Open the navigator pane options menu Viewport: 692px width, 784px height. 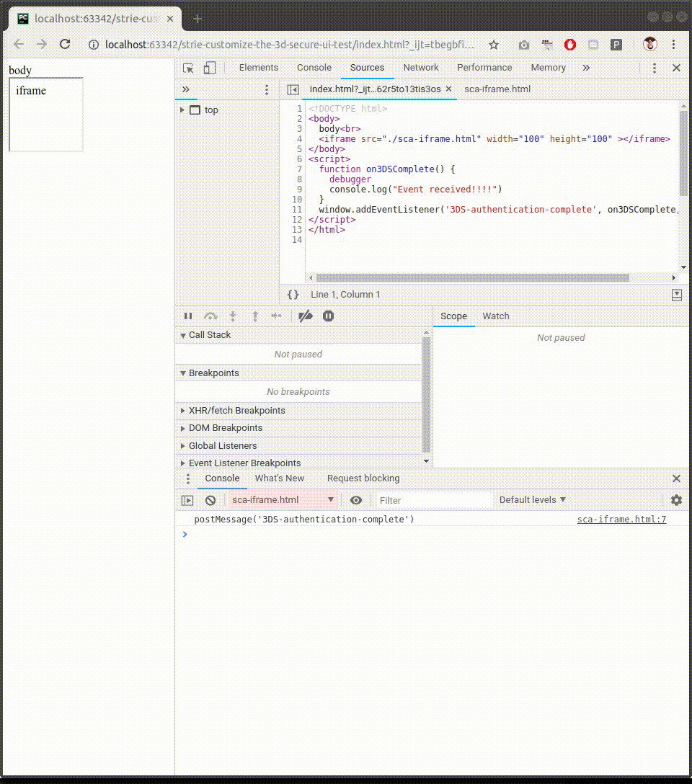(x=267, y=89)
